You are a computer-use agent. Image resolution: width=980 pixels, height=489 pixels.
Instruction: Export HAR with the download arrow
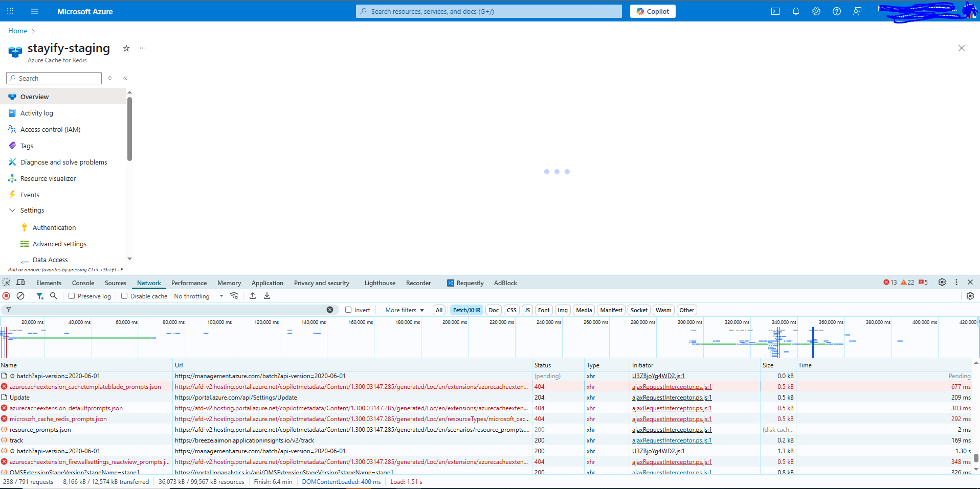coord(267,296)
